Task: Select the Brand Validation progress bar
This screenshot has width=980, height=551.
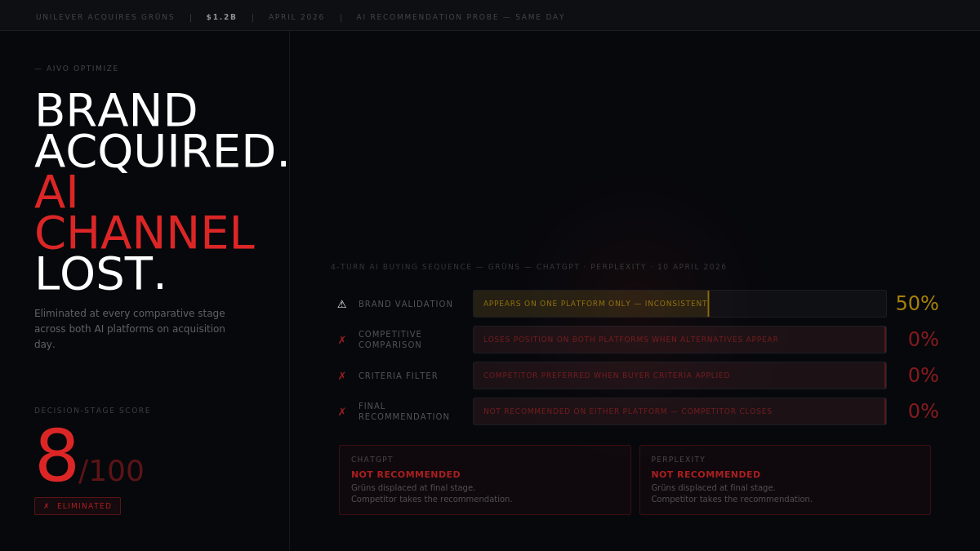Action: pos(679,304)
